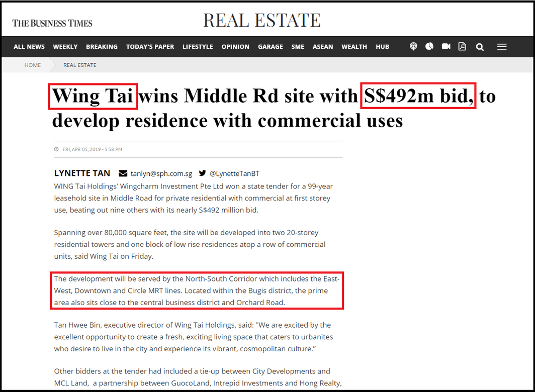Open the search magnifier icon
The height and width of the screenshot is (392, 535).
click(x=480, y=47)
